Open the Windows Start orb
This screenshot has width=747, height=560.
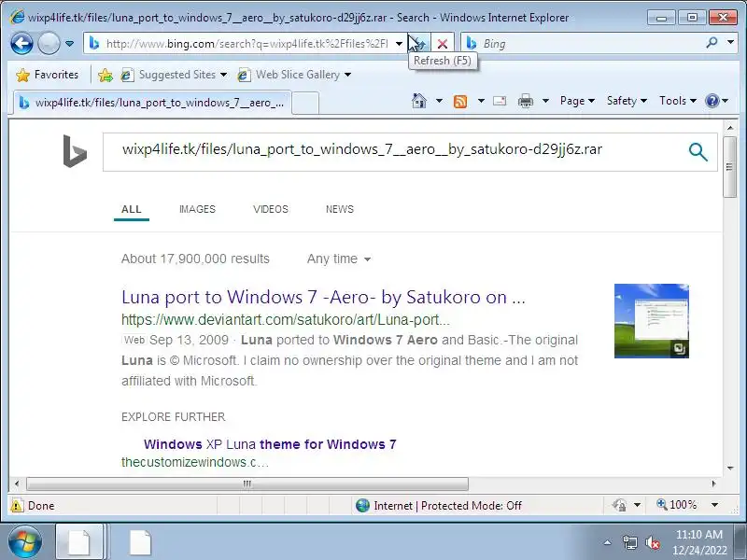tap(24, 542)
